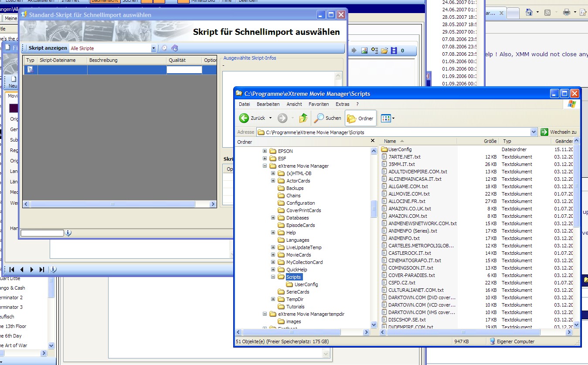Click the Skript-Dateiname column header
588x365 pixels.
click(62, 60)
